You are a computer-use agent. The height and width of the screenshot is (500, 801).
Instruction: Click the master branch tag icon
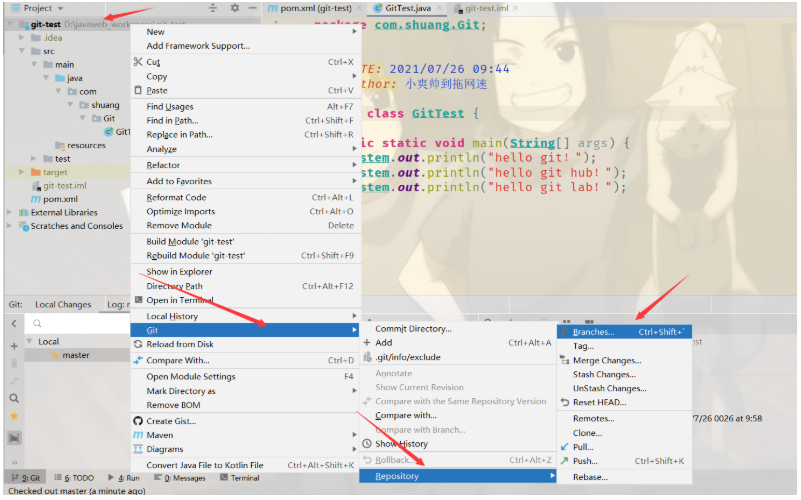pos(55,355)
